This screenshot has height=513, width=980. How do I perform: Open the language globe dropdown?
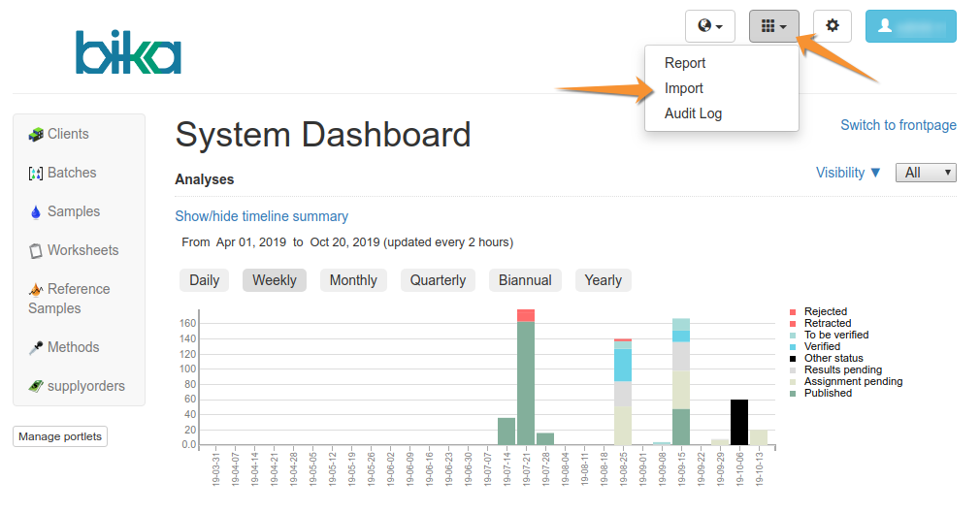click(710, 26)
